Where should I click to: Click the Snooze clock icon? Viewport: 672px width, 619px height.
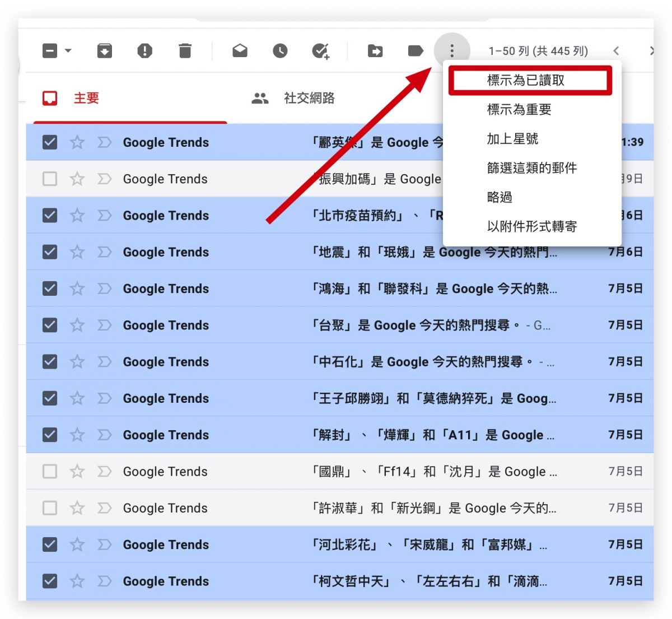[280, 51]
